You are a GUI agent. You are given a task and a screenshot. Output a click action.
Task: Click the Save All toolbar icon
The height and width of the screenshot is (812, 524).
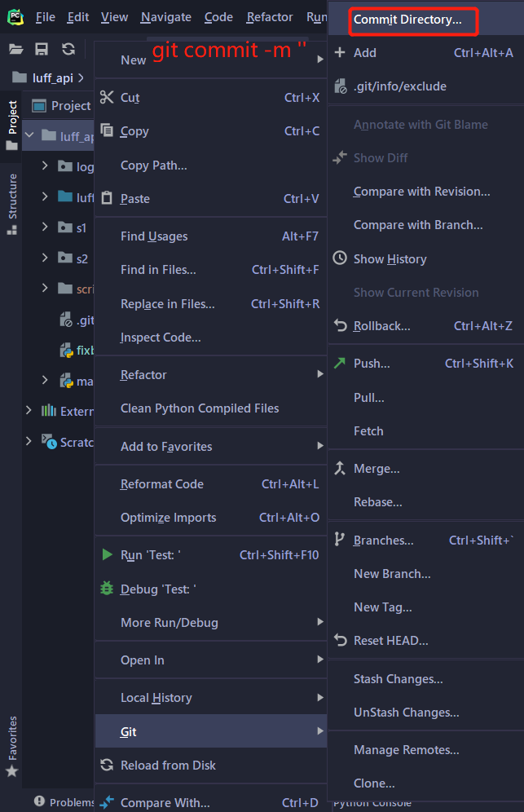click(x=42, y=49)
